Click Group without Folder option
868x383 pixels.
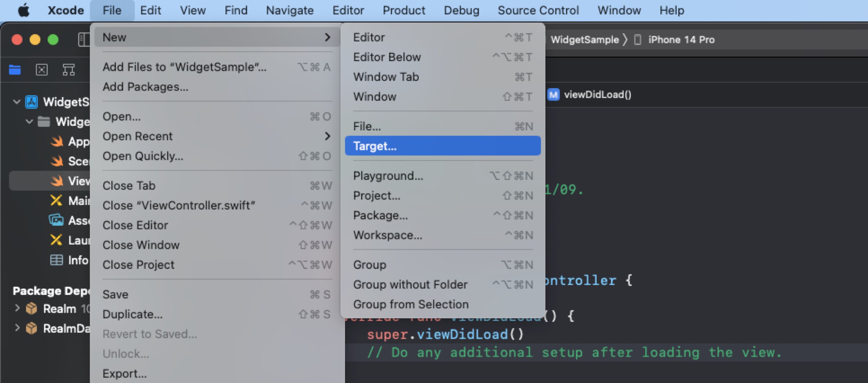click(x=410, y=285)
